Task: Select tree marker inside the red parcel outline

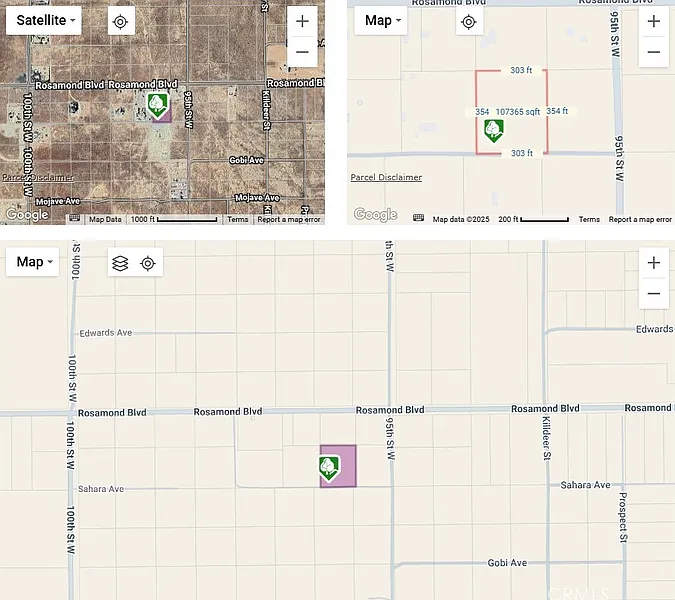Action: [x=494, y=130]
